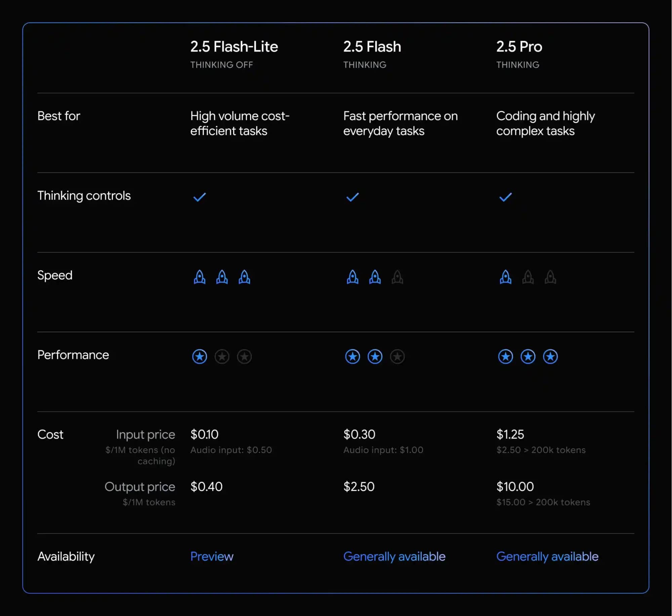Toggle the thinking controls checkmark for 2.5 Flash

[x=352, y=197]
